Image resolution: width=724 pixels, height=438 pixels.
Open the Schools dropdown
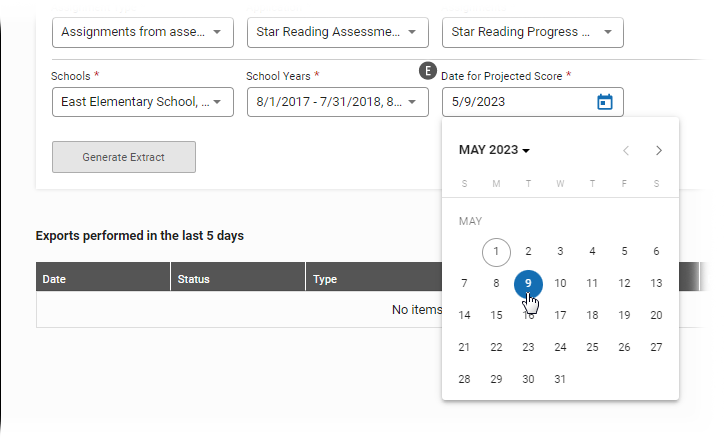(x=143, y=102)
